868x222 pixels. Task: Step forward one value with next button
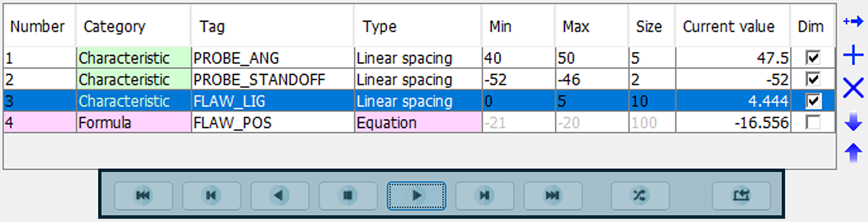pyautogui.click(x=485, y=195)
